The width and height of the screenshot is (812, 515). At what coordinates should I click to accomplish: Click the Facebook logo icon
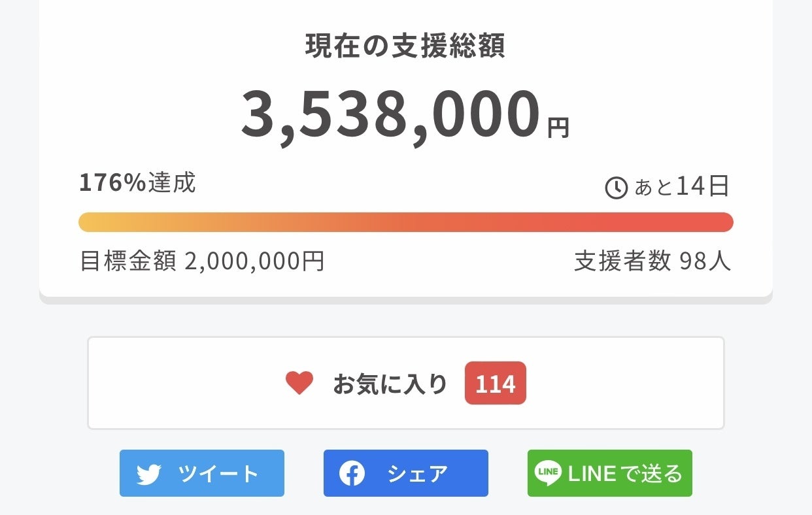click(x=352, y=474)
